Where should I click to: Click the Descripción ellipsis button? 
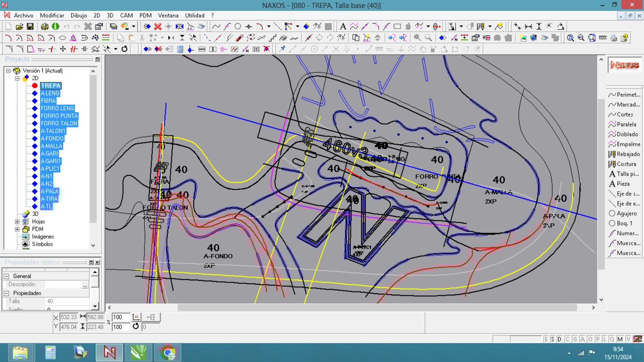85,285
